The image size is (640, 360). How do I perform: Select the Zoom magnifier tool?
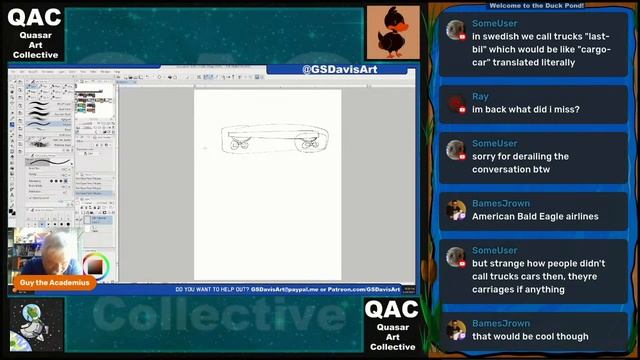click(x=12, y=87)
